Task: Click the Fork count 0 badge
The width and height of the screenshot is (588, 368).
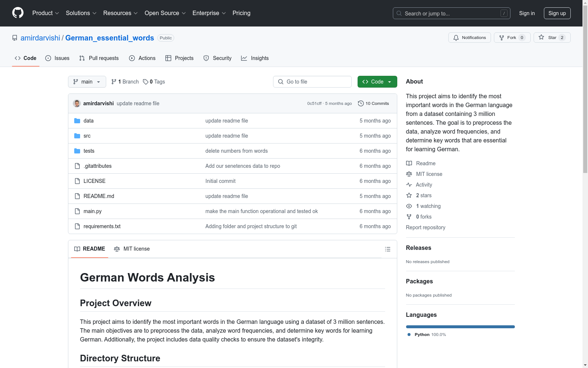Action: point(522,38)
